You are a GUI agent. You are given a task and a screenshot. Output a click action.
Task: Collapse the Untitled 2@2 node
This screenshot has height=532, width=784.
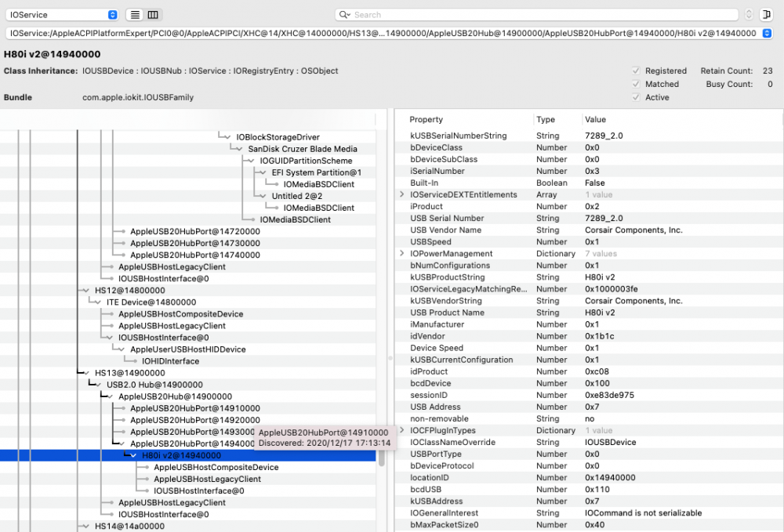263,197
